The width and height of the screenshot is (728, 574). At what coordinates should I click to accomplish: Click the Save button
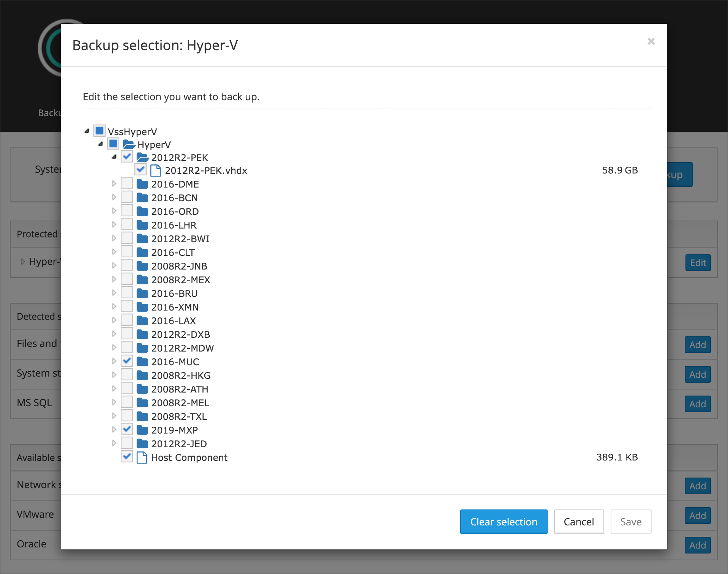(x=631, y=522)
